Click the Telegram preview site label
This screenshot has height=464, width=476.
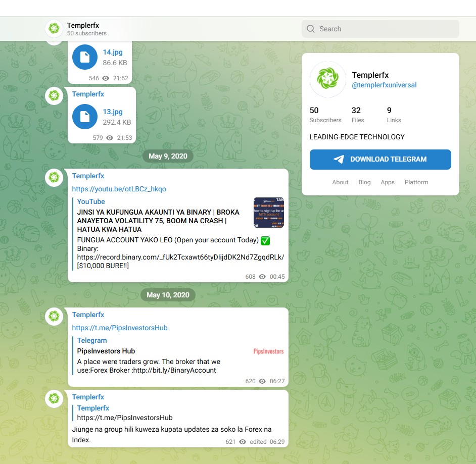tap(92, 341)
